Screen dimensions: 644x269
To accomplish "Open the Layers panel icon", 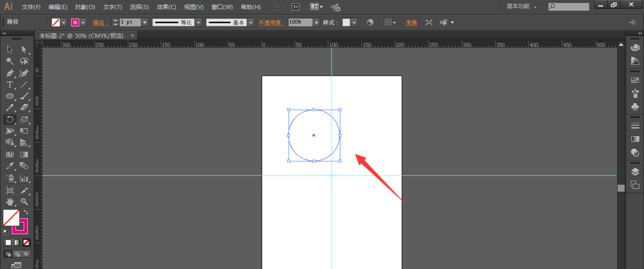I will [634, 172].
